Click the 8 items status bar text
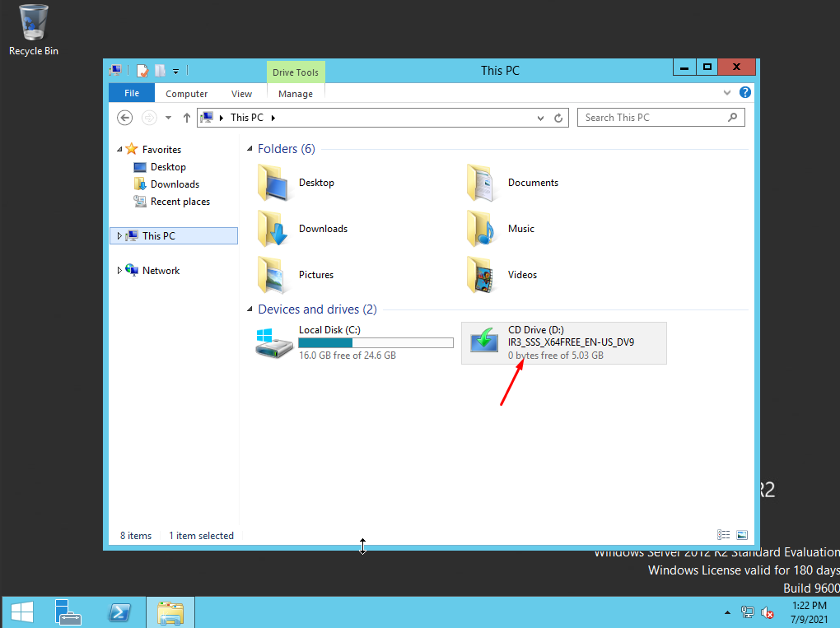This screenshot has width=840, height=628. click(136, 535)
